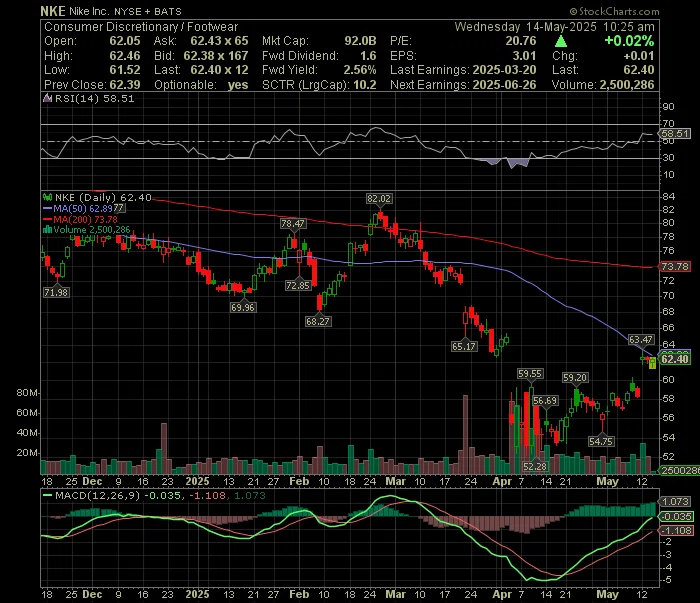Screen dimensions: 700x603
Task: Click the 63.47 recent high label
Action: point(641,340)
